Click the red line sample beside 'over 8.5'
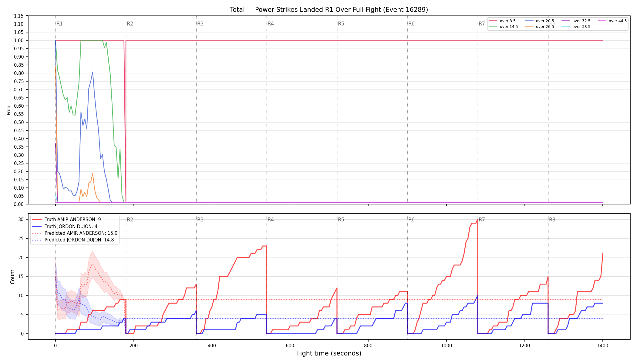Image resolution: width=637 pixels, height=364 pixels. (x=493, y=21)
